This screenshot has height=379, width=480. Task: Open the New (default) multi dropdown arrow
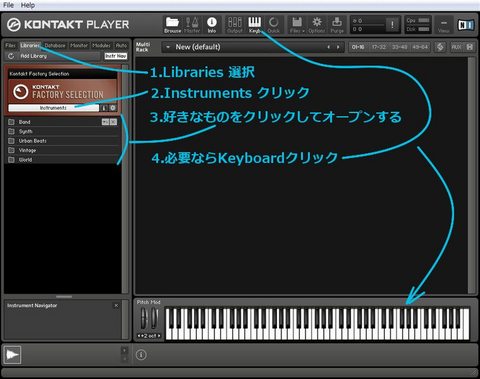(x=168, y=47)
